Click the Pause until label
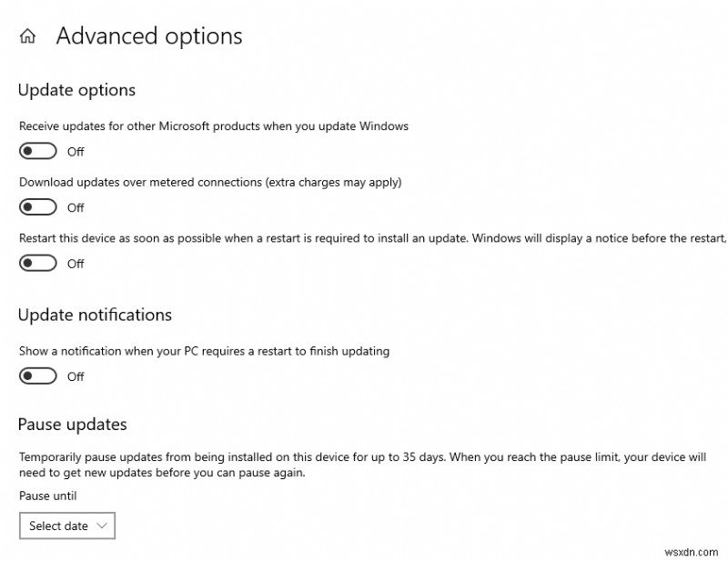728x561 pixels. (x=47, y=496)
